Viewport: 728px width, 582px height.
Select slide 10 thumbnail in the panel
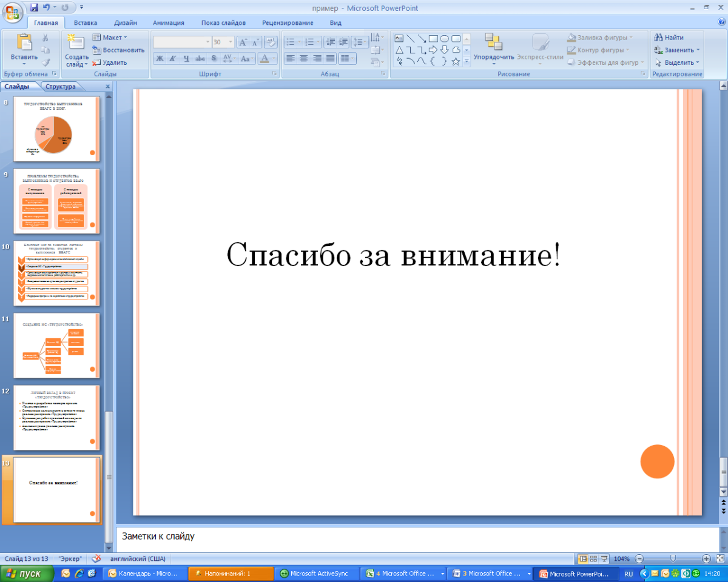coord(56,273)
